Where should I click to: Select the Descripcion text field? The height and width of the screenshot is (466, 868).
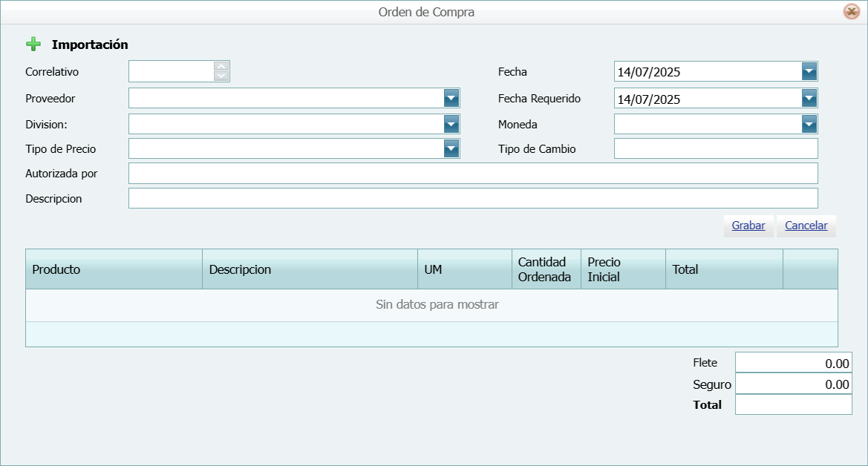[472, 198]
